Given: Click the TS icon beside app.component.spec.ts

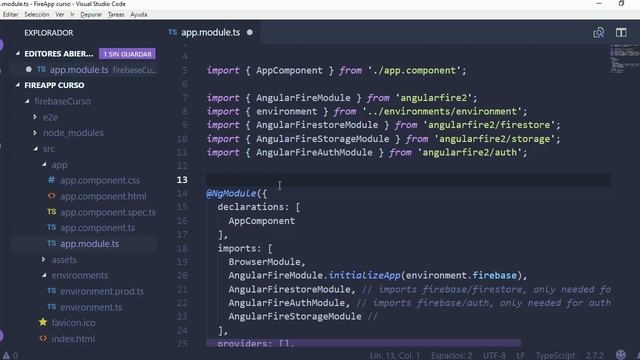Looking at the screenshot, I should [51, 212].
